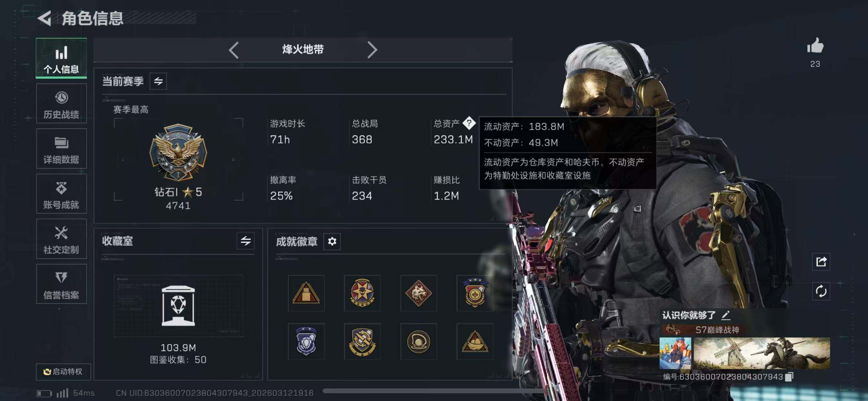This screenshot has height=401, width=868.
Task: Open the 详细数据 tab
Action: coord(61,149)
